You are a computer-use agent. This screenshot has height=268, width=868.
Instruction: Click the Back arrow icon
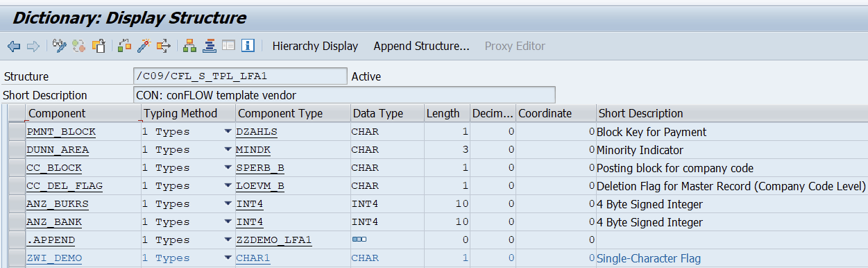pyautogui.click(x=14, y=47)
